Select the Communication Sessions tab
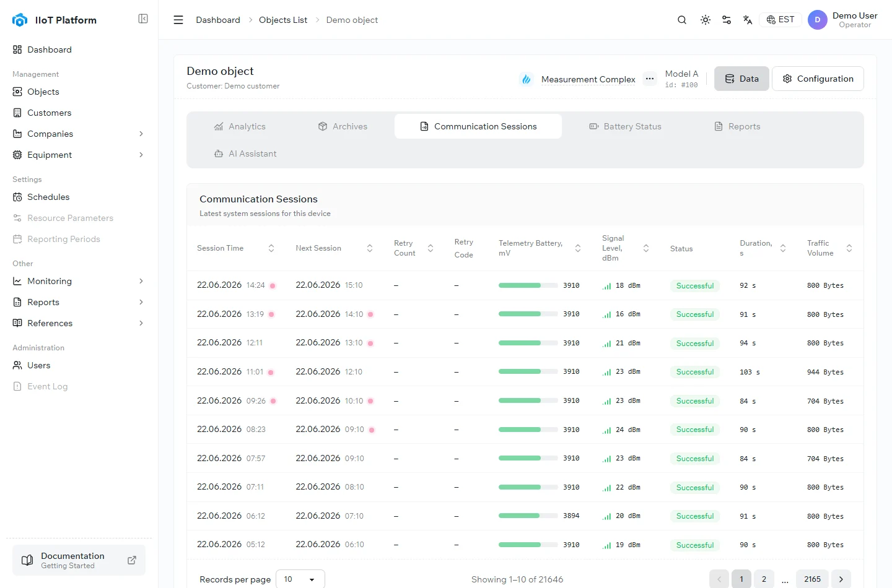Screen dimensions: 892x588 478,126
